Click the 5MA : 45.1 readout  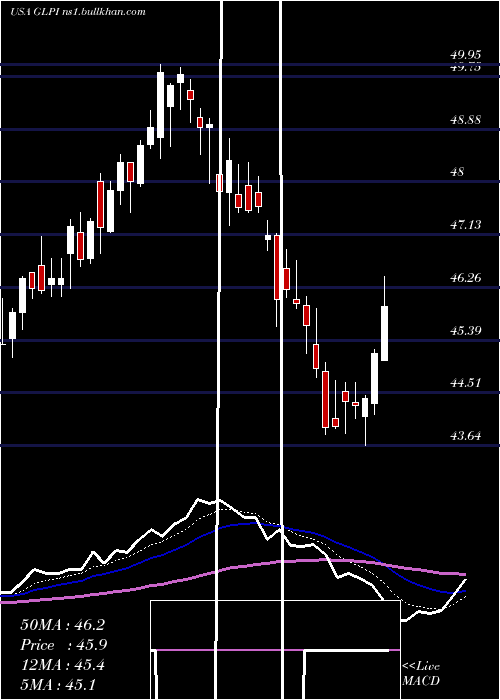(x=58, y=684)
